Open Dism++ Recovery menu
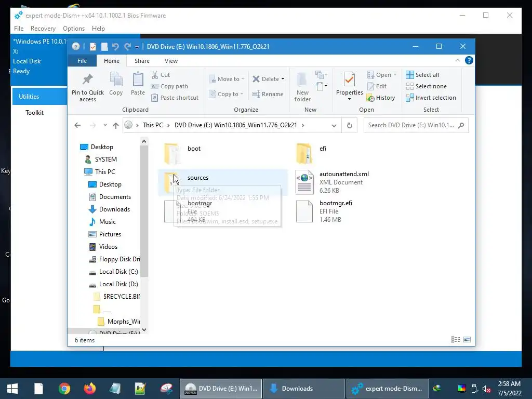The width and height of the screenshot is (532, 399). coord(43,29)
